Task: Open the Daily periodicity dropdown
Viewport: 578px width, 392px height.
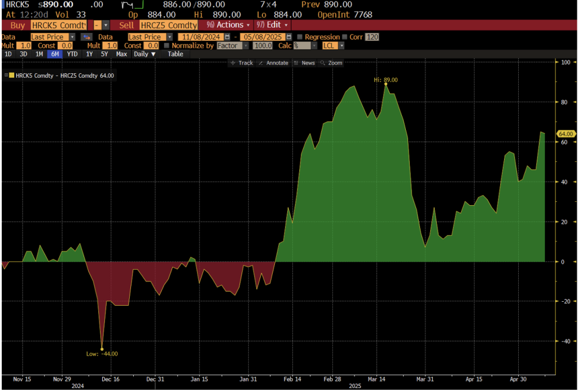Action: (144, 54)
